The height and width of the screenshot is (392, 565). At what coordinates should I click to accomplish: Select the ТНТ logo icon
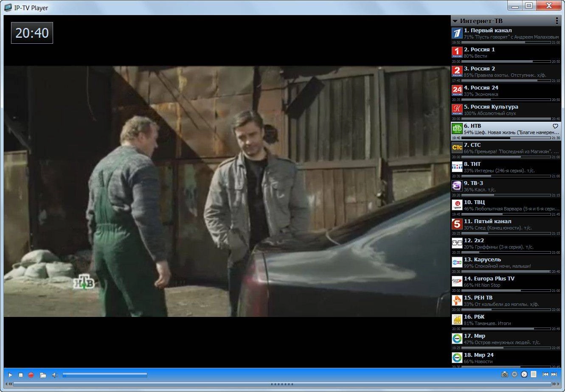coord(457,167)
